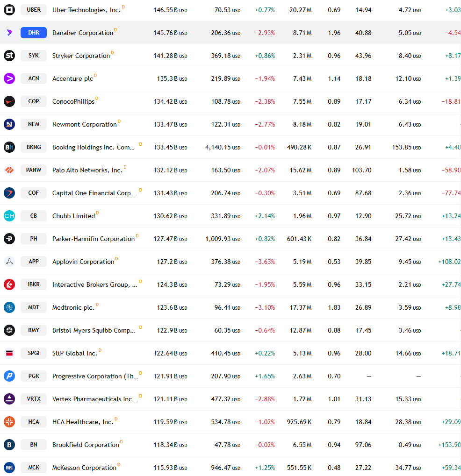Click the Stryker Corporation logo icon
Screen dimensions: 461x476
(x=9, y=56)
